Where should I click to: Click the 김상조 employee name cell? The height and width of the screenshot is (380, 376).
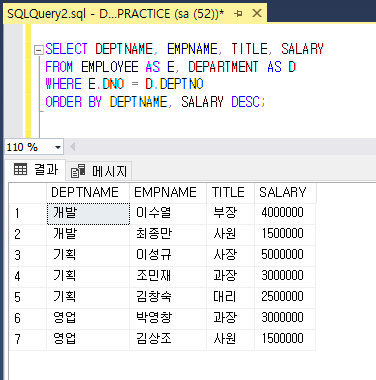(168, 340)
